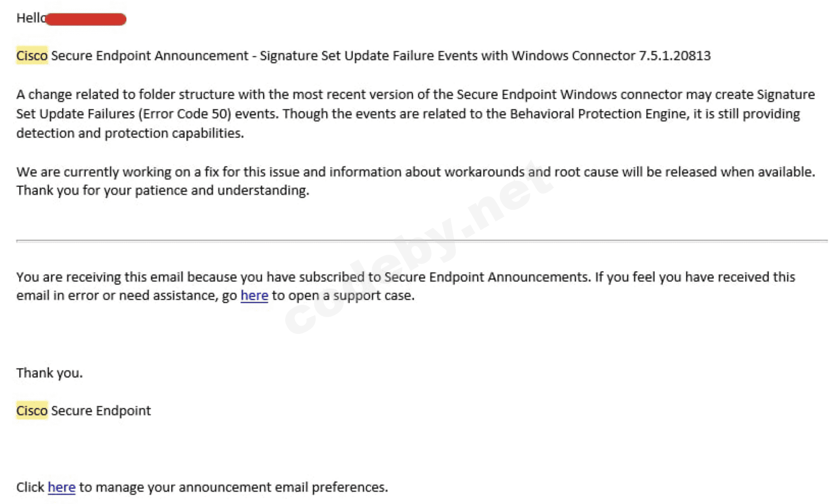Click "detection and protection capabilities" text

(130, 134)
